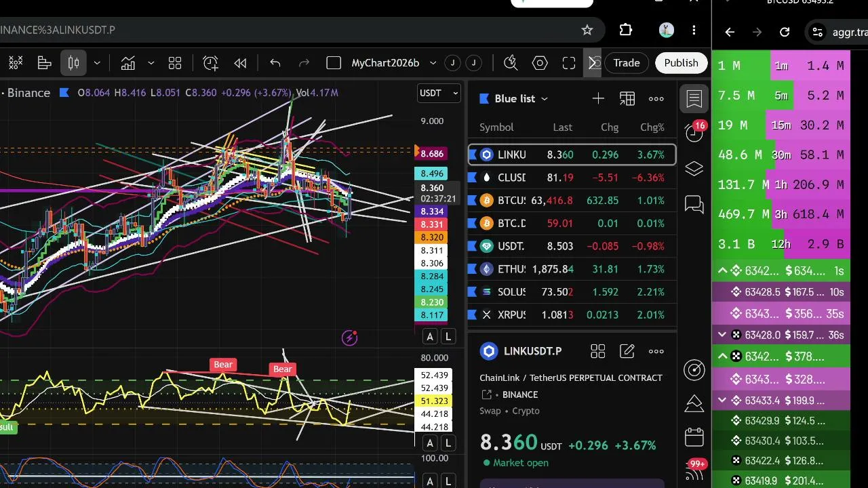Image resolution: width=868 pixels, height=488 pixels.
Task: Click the Publish button
Action: pyautogui.click(x=681, y=63)
